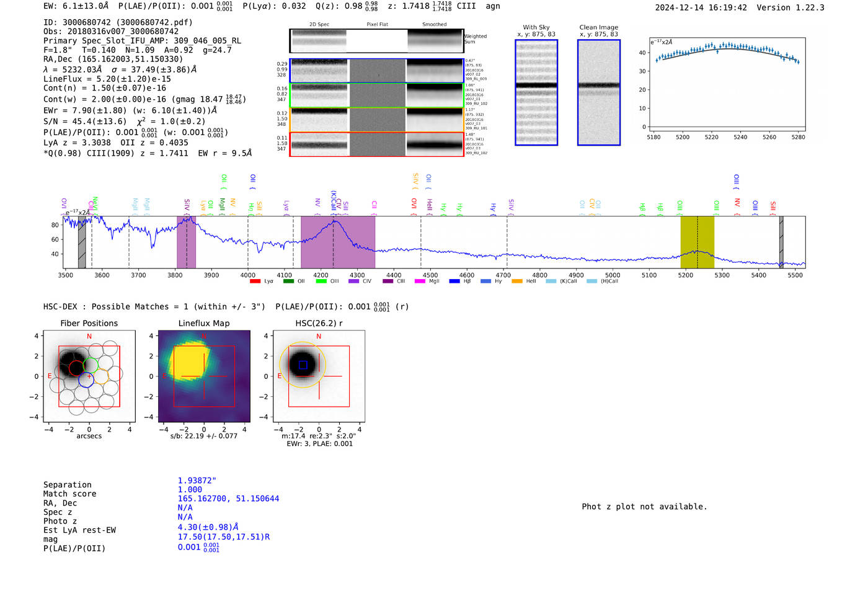This screenshot has width=868, height=591.
Task: Click the 'Cont(n) = 1.50(±0.07)e-16' line
Action: pos(105,88)
